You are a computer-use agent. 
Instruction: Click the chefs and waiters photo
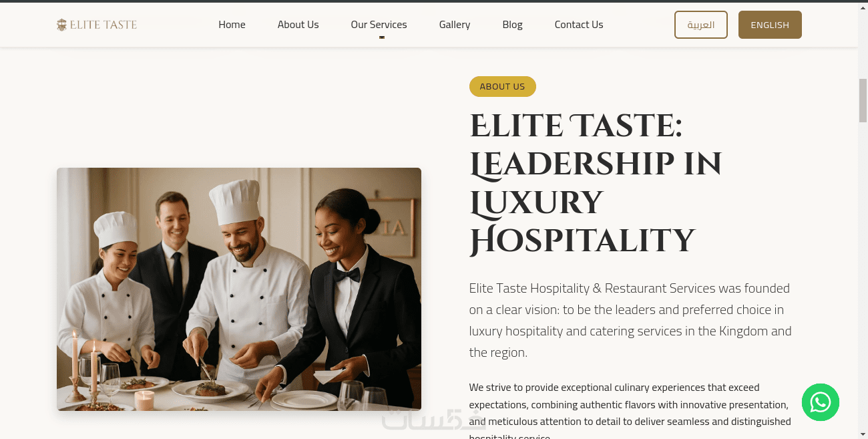pyautogui.click(x=239, y=289)
